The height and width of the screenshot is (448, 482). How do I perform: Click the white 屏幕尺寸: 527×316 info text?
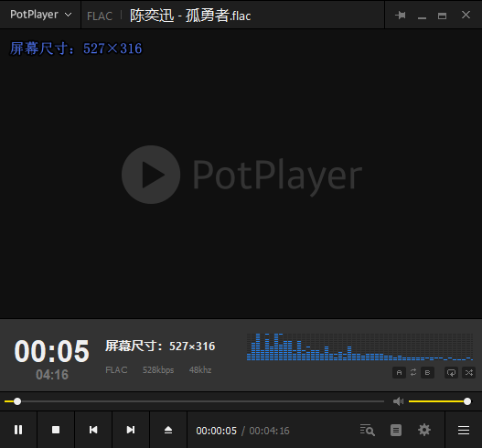point(160,346)
